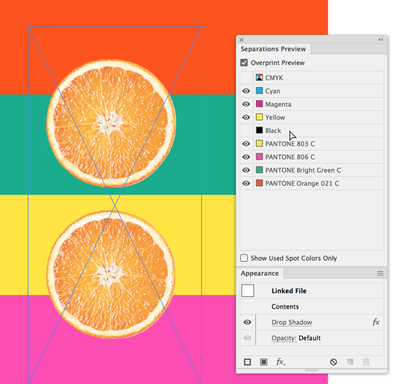Click the Yellow process color swatch
The width and height of the screenshot is (400, 384).
pos(259,117)
